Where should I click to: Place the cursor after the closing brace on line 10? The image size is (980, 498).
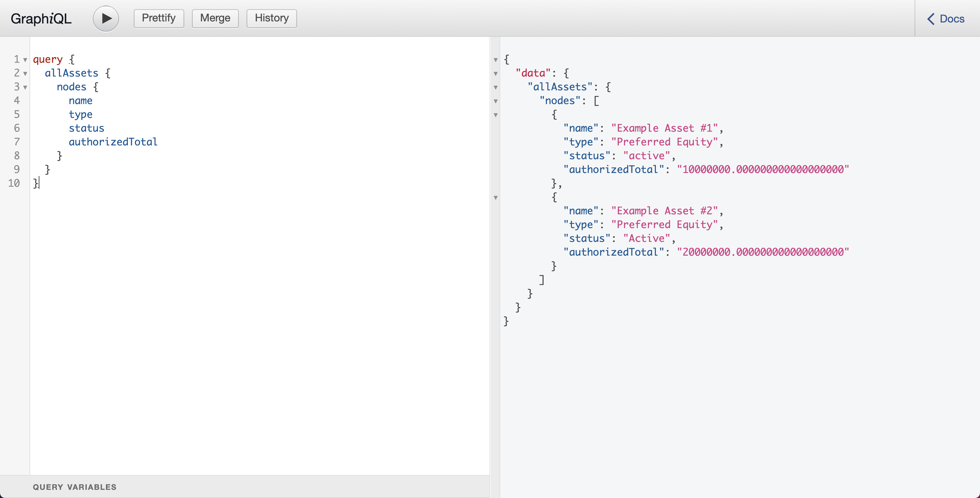coord(39,183)
